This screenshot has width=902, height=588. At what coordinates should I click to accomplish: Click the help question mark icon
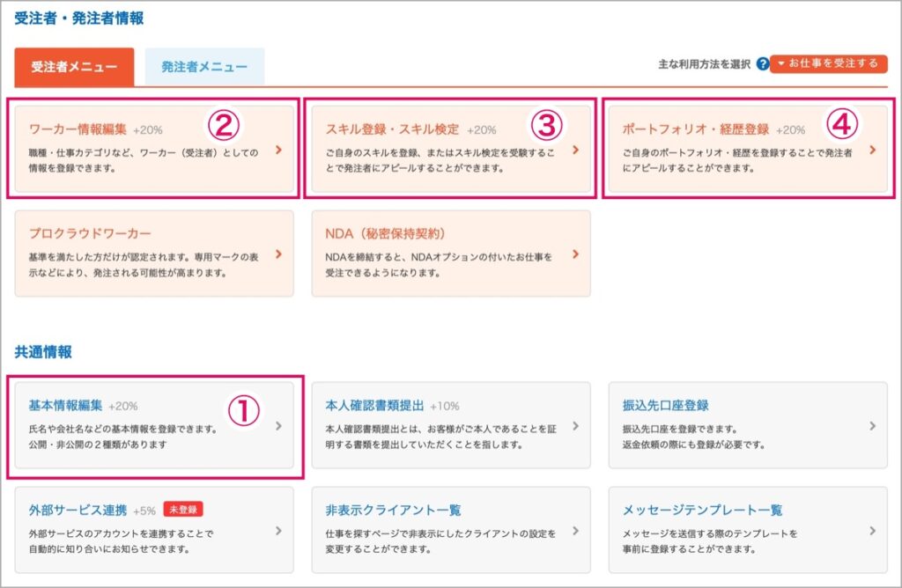(x=763, y=63)
